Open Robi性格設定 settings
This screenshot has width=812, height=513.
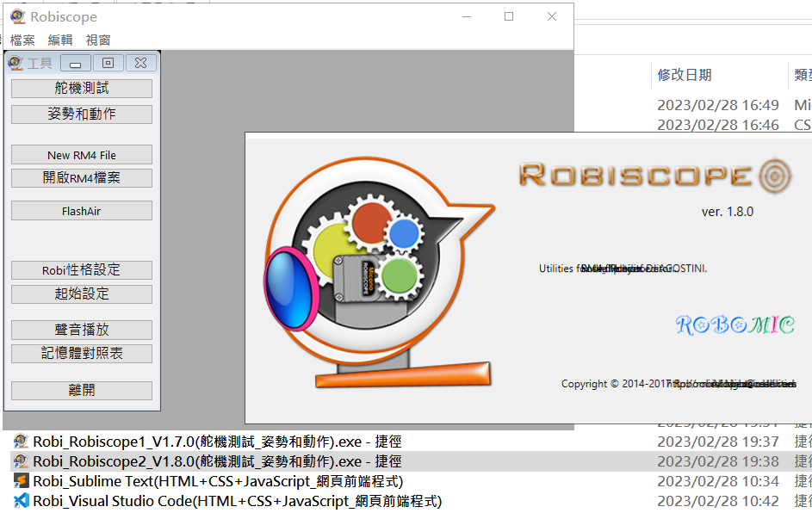[x=82, y=269]
